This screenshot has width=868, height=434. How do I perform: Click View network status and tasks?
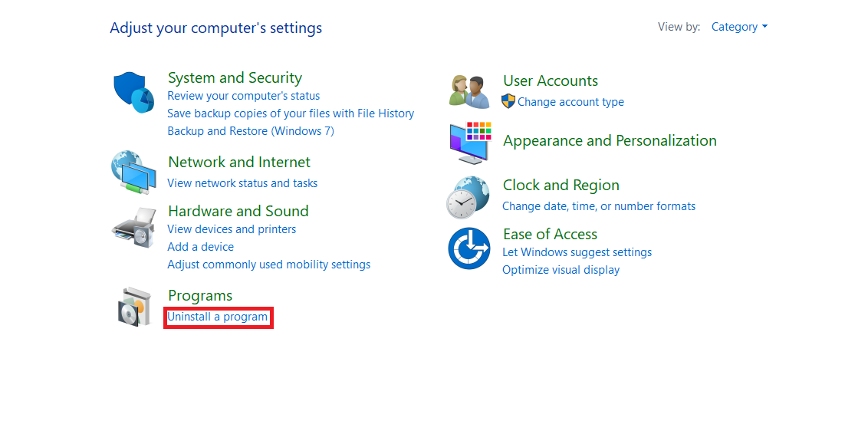[242, 183]
